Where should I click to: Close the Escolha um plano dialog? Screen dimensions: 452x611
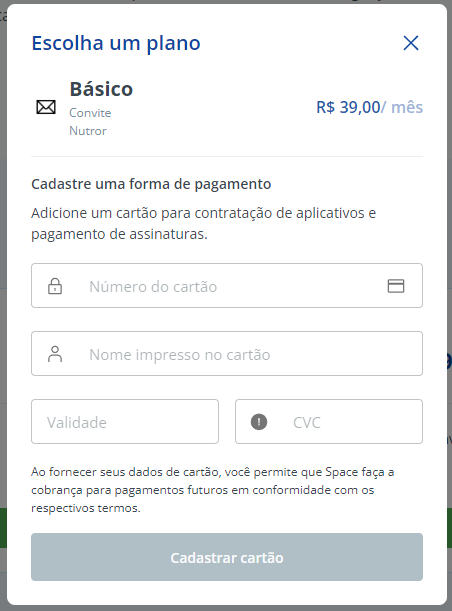tap(411, 43)
